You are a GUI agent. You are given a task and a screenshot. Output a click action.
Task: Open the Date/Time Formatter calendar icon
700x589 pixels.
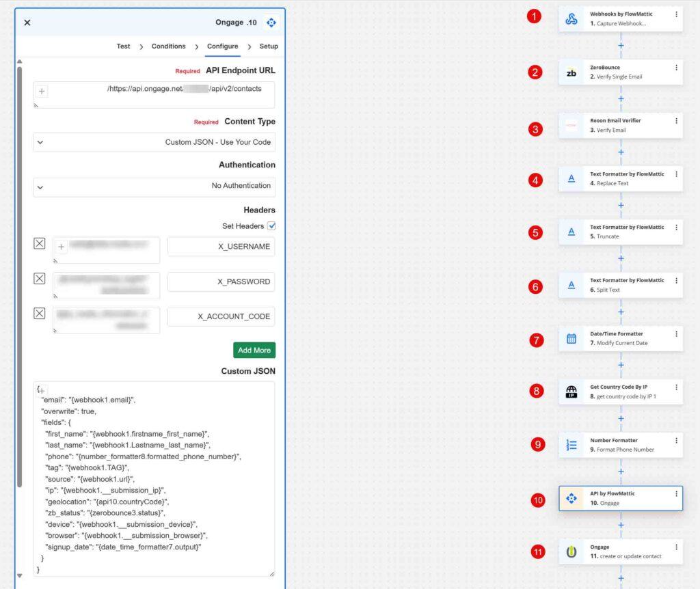coord(571,339)
